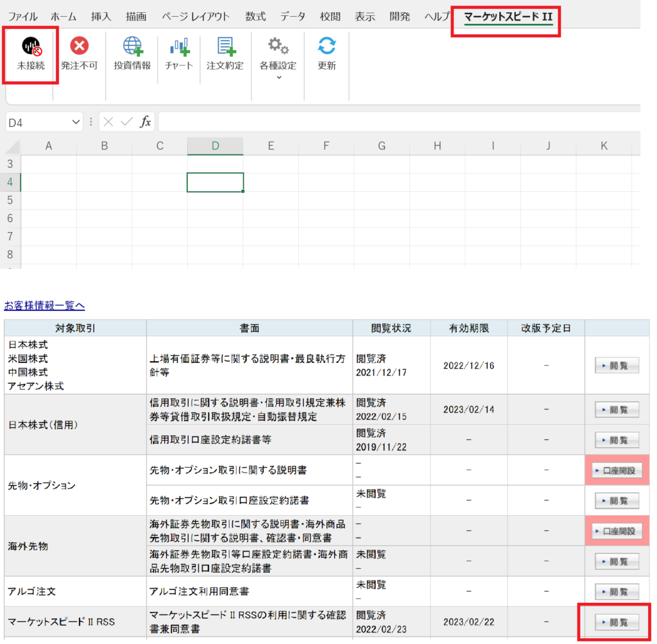Switch to the 校閲 ribbon tab
The height and width of the screenshot is (644, 657).
tap(330, 17)
